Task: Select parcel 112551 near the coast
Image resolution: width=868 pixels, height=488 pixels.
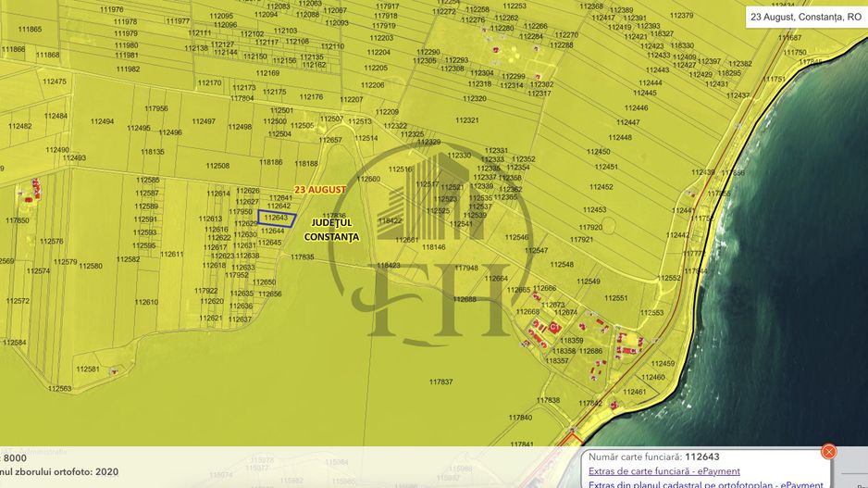Action: point(615,298)
